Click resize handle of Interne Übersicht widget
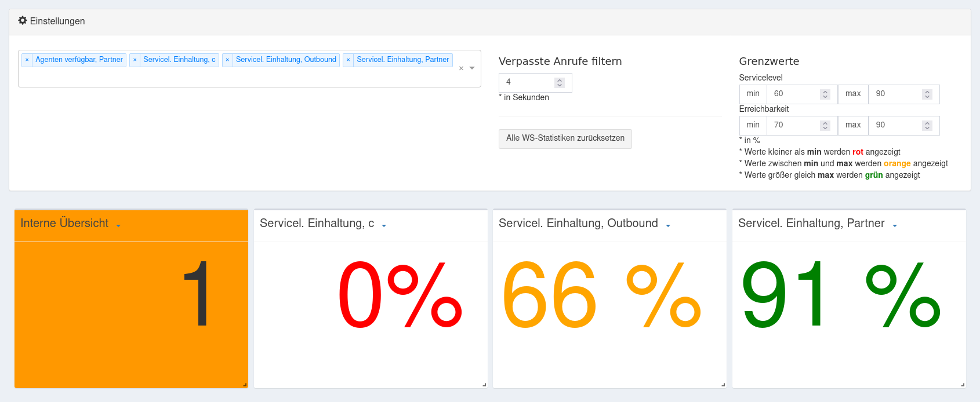The image size is (980, 402). [245, 385]
